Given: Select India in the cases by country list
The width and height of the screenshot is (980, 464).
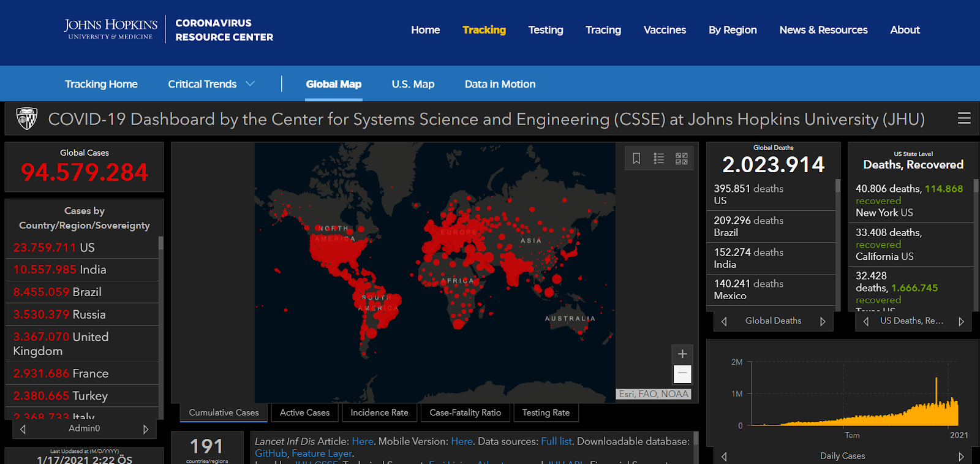Looking at the screenshot, I should coord(82,270).
